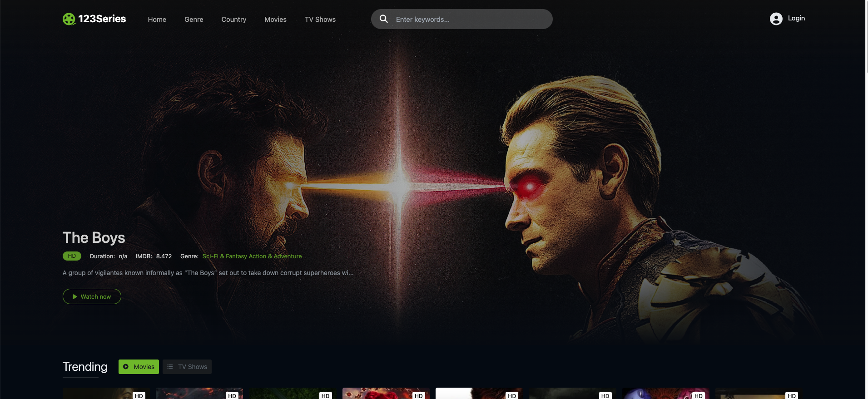Click the Login link
The width and height of the screenshot is (868, 399).
[x=796, y=18]
